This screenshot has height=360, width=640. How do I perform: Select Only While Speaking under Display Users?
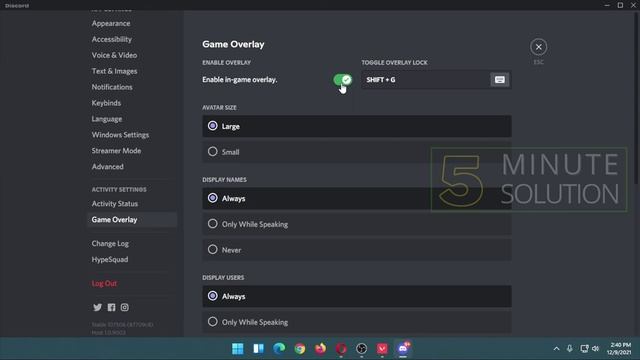357,322
